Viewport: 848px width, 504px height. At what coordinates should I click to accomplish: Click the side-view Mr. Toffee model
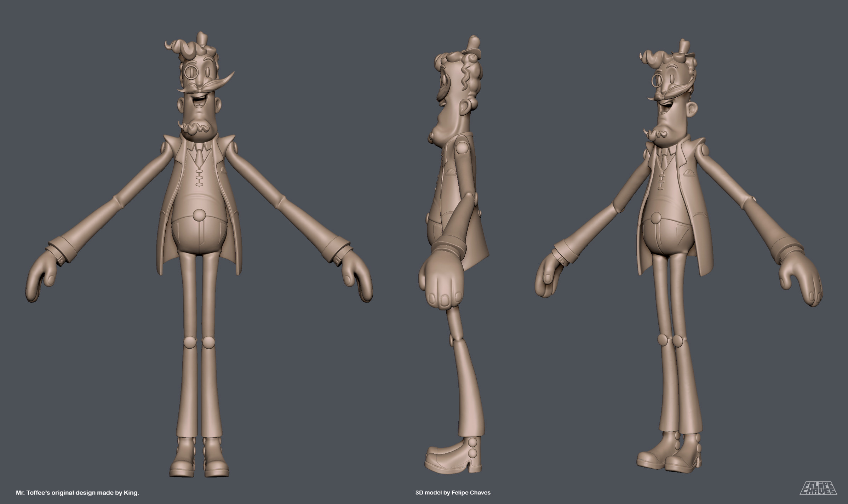454,255
